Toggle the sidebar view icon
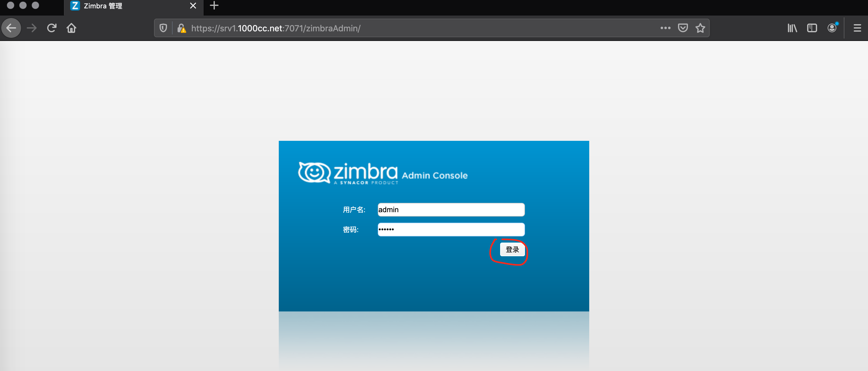Screen dimensions: 868x371 click(812, 28)
